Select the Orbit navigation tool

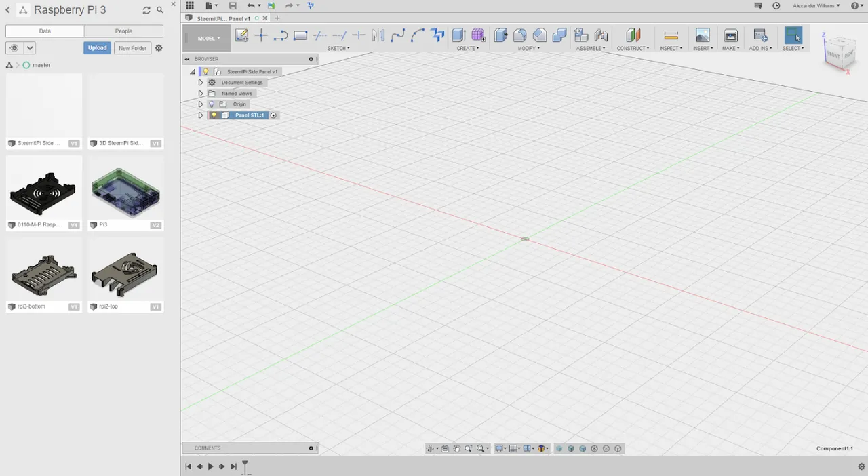coord(431,448)
